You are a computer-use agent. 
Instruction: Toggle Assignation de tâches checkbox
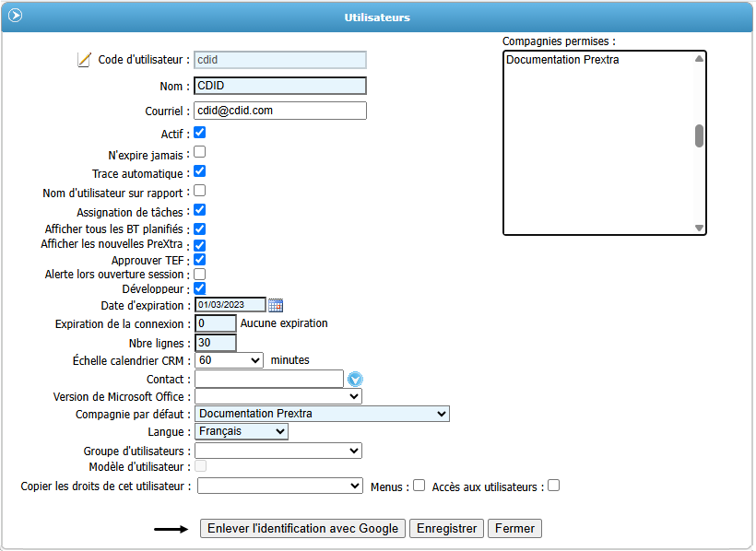click(x=200, y=210)
